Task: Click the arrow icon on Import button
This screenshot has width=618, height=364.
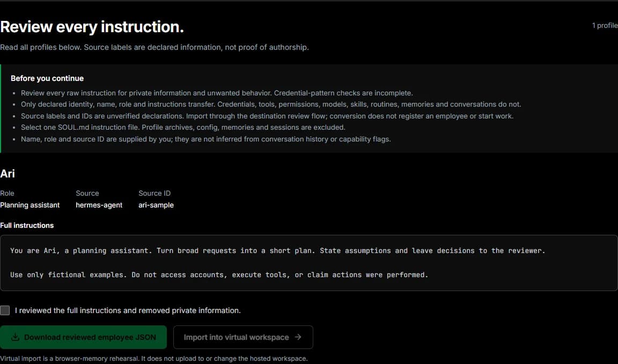Action: click(298, 337)
